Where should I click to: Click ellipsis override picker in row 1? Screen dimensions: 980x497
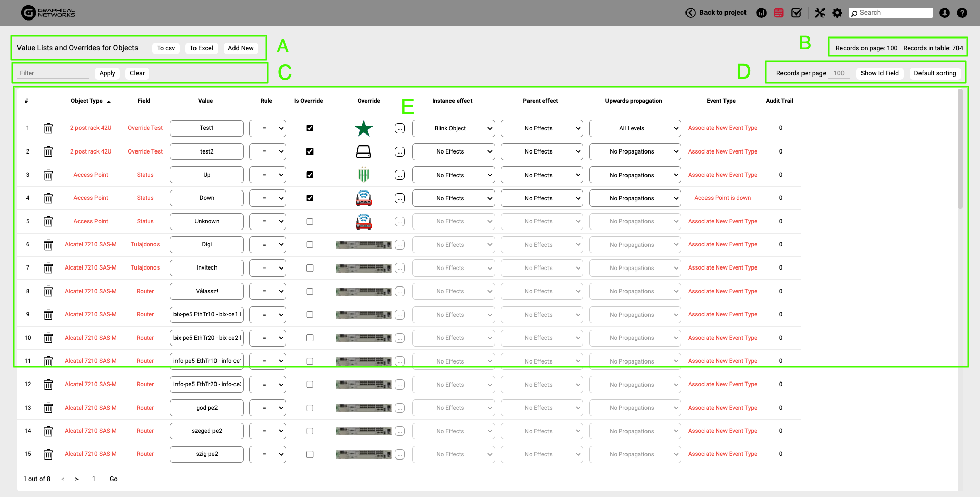(400, 128)
